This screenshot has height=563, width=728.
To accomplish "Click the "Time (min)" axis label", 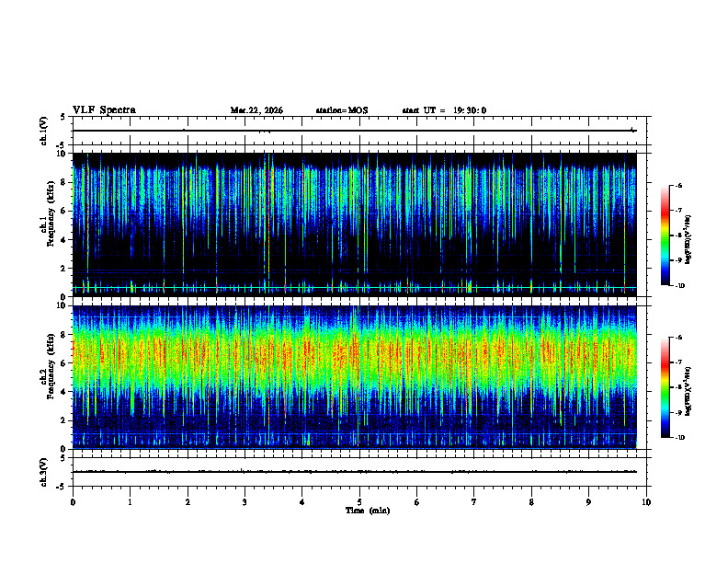I will [x=368, y=511].
